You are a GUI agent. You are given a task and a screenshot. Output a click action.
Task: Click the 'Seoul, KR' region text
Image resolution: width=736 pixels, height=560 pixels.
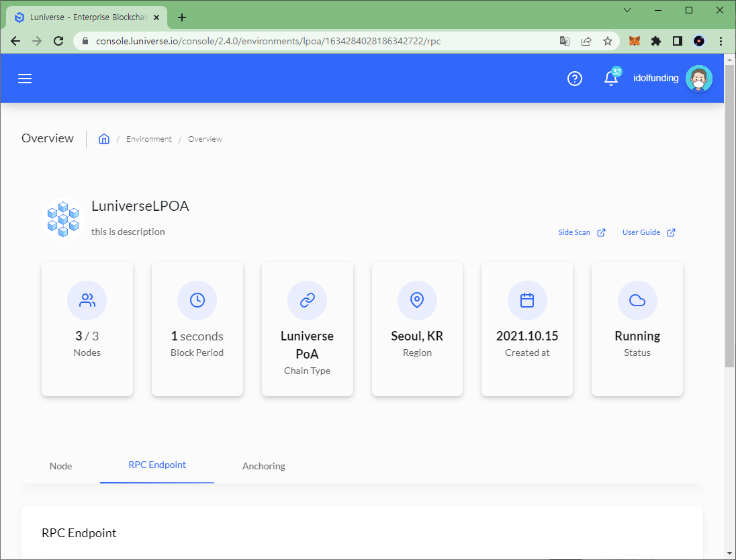pyautogui.click(x=417, y=336)
